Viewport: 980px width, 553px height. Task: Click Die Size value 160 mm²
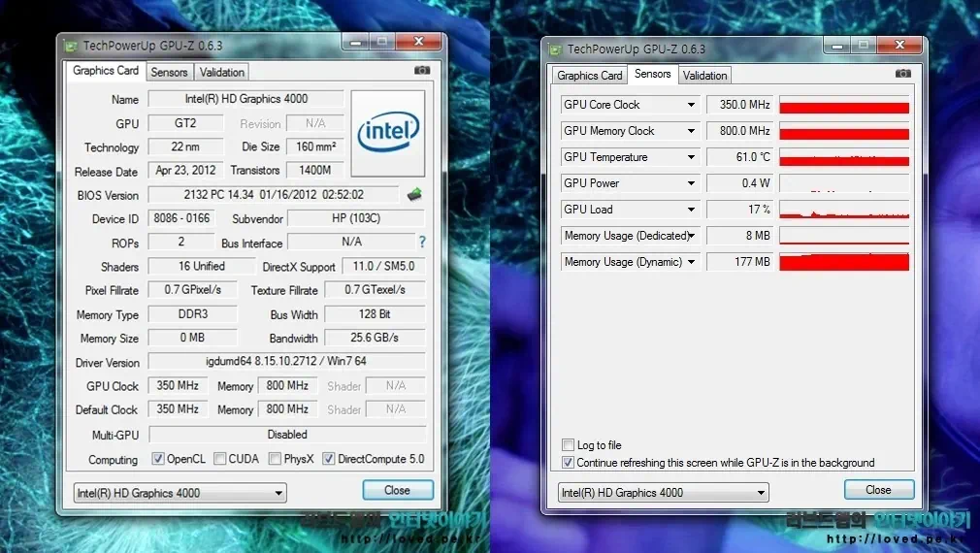point(315,146)
